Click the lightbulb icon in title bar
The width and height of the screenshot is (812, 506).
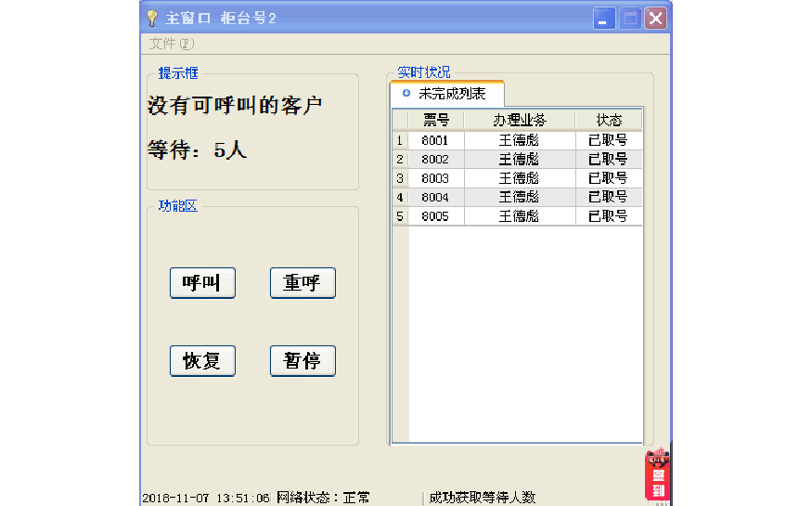[x=152, y=19]
